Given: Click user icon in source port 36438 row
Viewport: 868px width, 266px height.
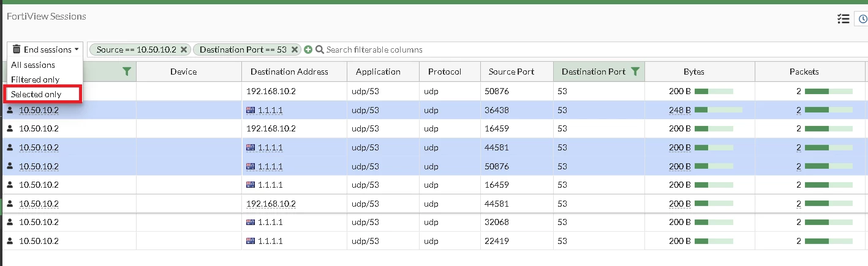Looking at the screenshot, I should point(10,111).
